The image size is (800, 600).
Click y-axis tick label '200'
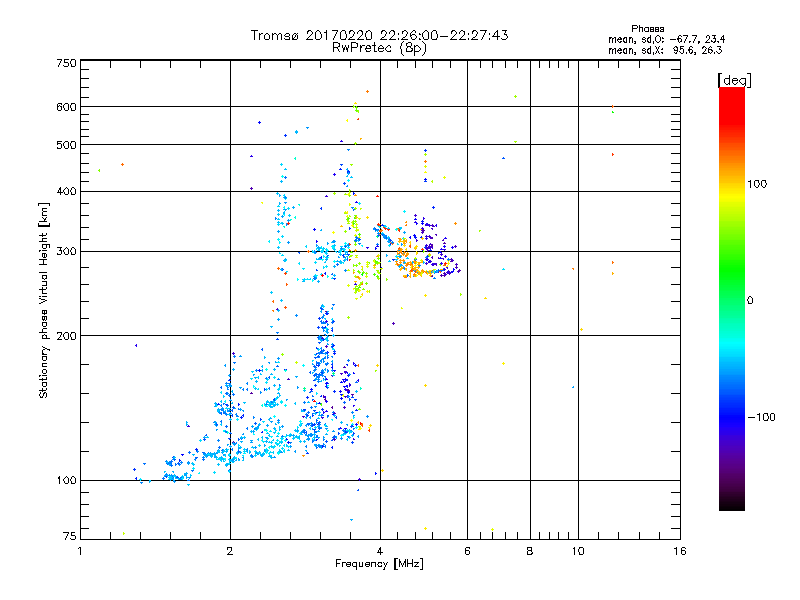tap(66, 336)
